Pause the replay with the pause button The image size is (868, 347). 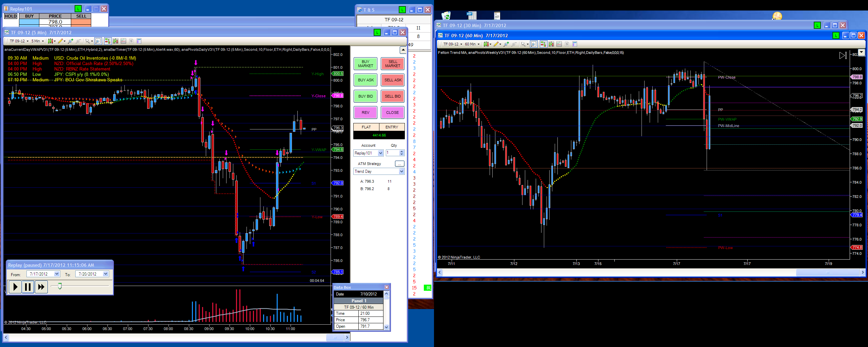pyautogui.click(x=28, y=287)
